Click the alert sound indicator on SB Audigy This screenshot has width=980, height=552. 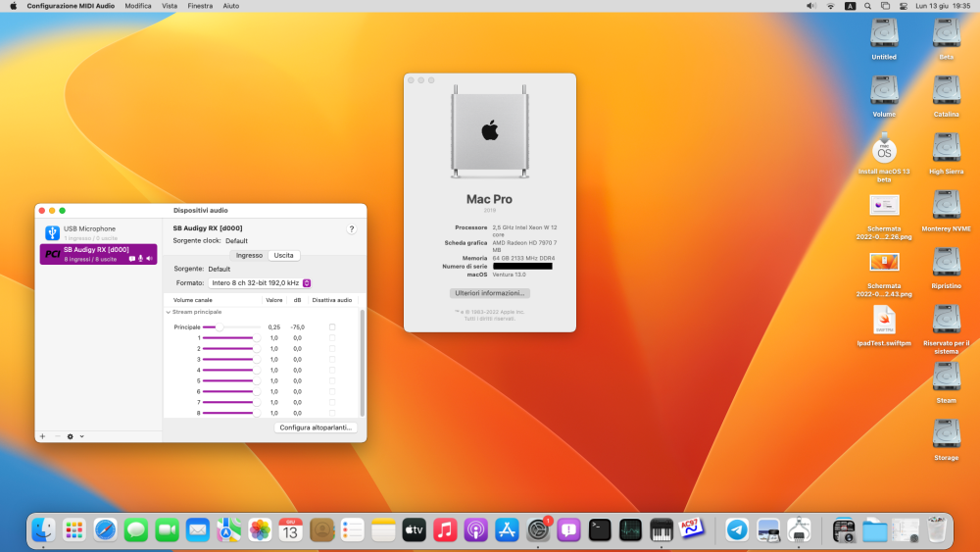point(132,258)
